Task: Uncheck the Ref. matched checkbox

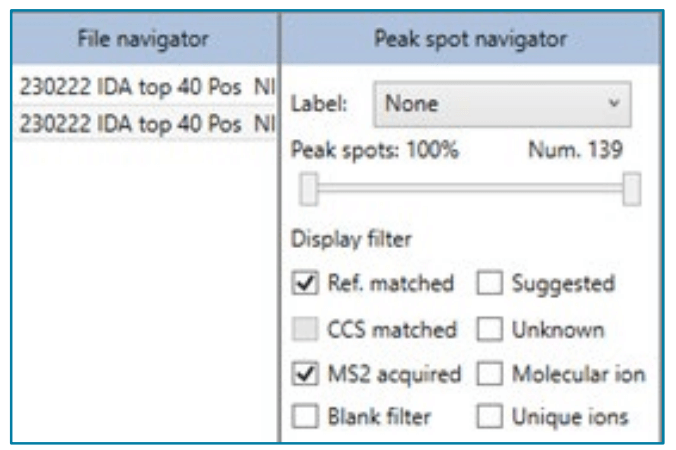Action: [305, 284]
